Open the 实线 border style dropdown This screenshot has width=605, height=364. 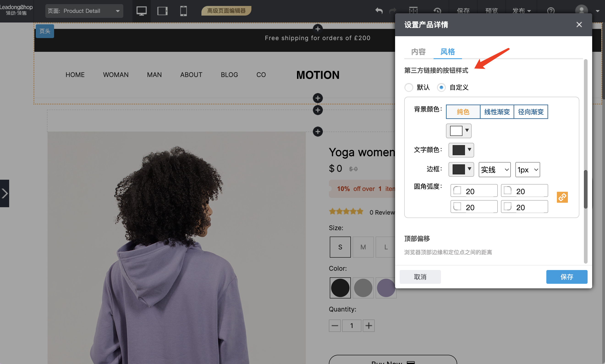pos(494,169)
